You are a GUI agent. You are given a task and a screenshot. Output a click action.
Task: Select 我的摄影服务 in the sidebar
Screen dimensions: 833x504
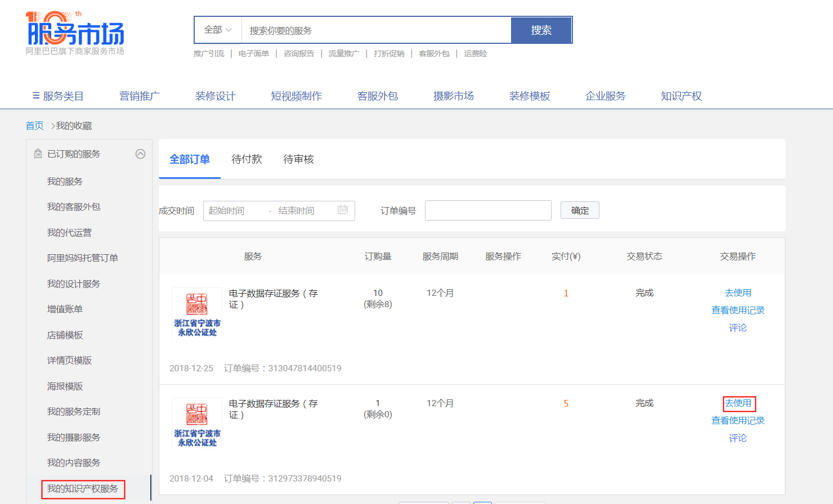(x=74, y=437)
